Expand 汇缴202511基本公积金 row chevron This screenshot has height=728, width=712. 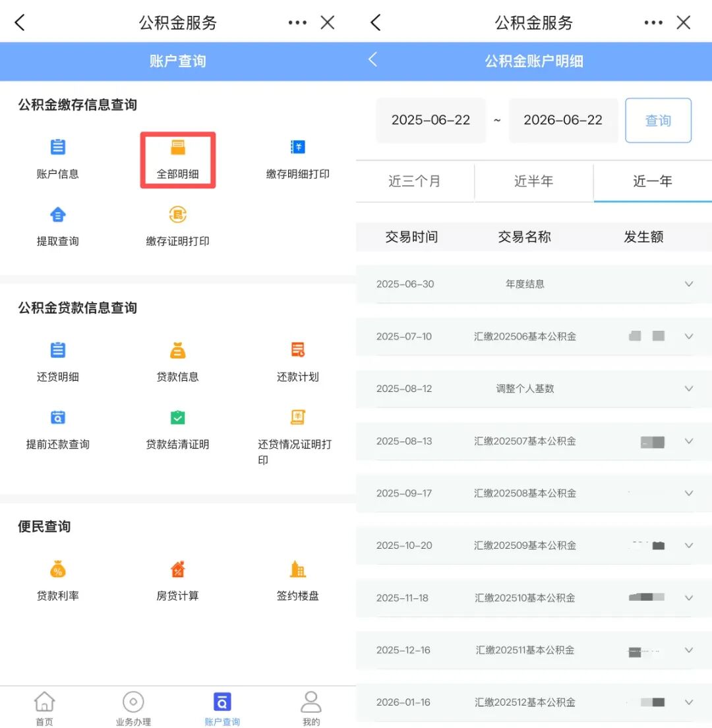(x=689, y=650)
